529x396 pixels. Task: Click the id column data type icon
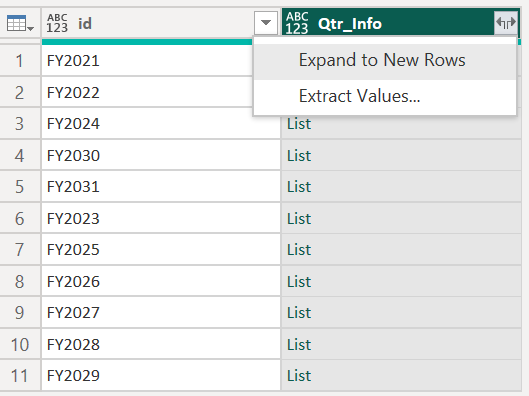(57, 23)
